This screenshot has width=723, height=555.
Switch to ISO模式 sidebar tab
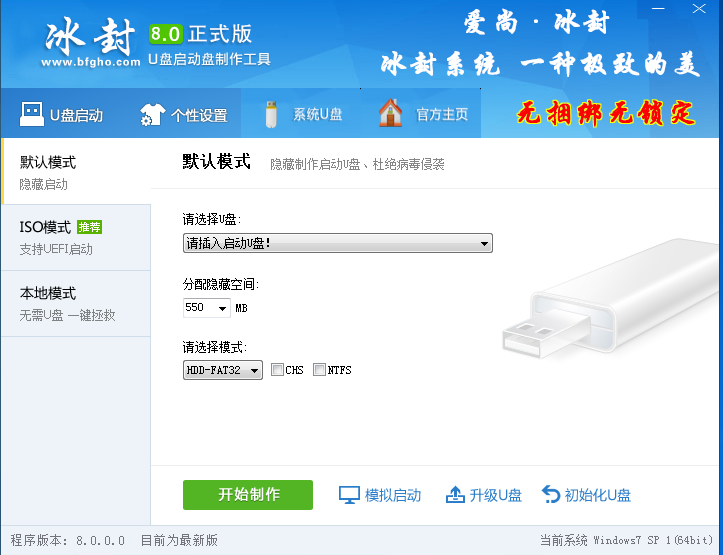pyautogui.click(x=76, y=237)
